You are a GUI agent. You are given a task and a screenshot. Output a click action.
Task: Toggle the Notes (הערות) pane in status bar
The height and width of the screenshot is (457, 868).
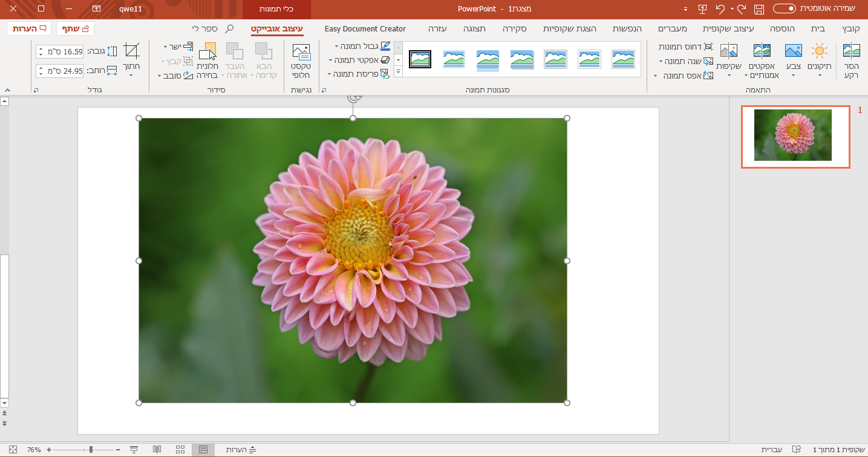point(241,450)
